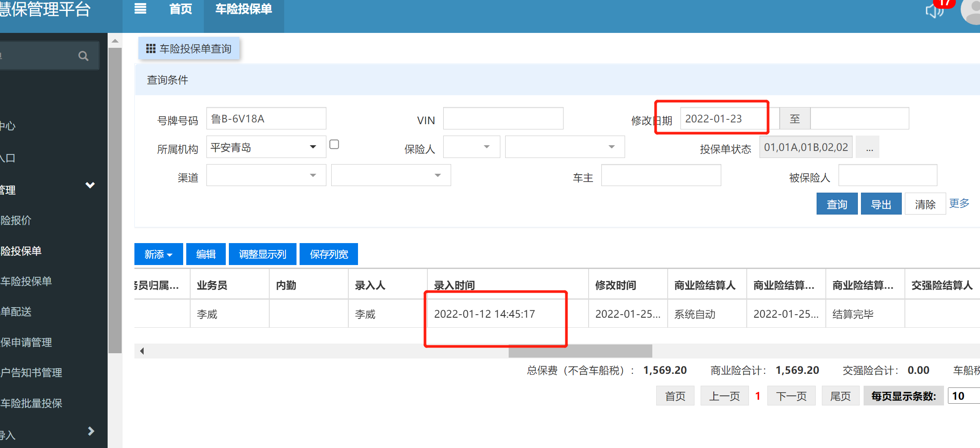Click the 上一页 pagination button

click(725, 396)
